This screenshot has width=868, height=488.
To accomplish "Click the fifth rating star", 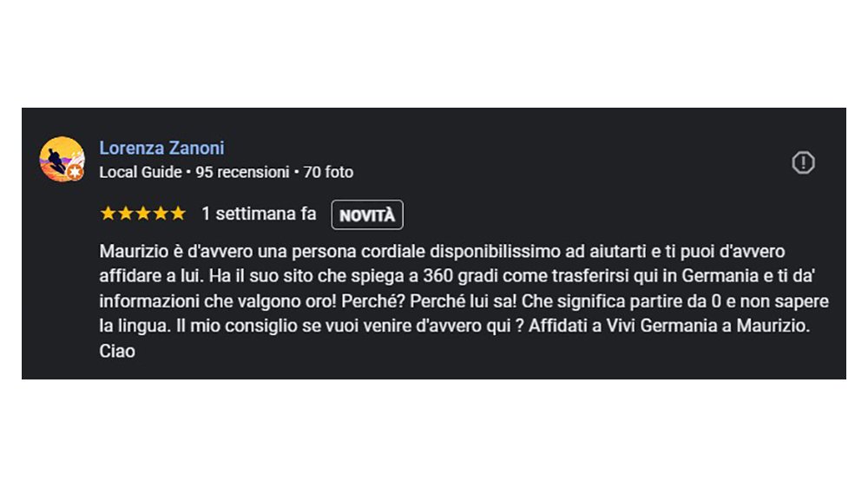I will click(x=177, y=214).
